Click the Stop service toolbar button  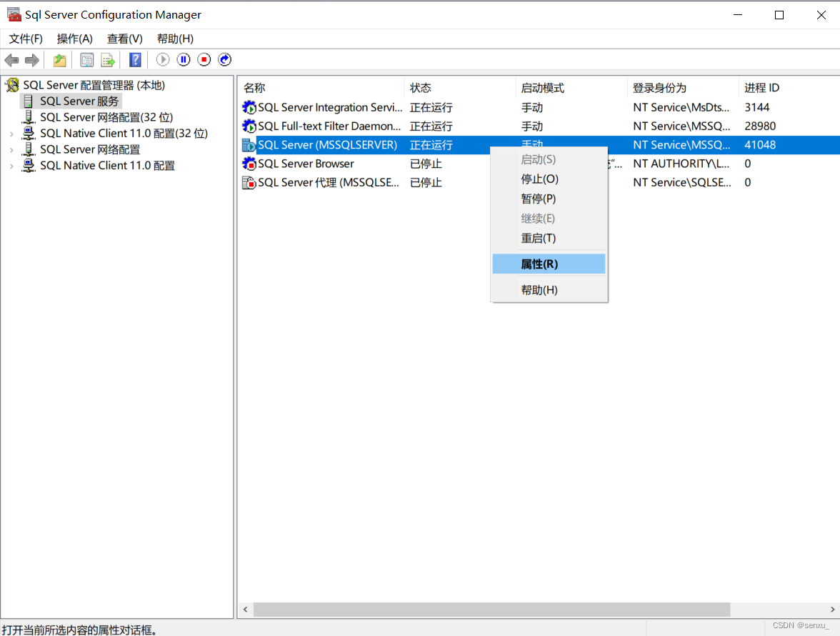[x=204, y=59]
